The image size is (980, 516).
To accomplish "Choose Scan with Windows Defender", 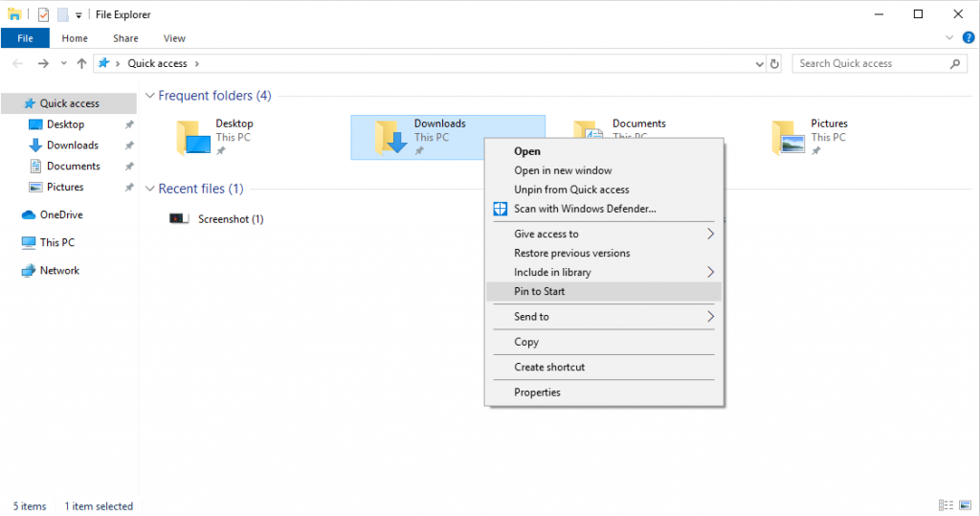I will 604,209.
